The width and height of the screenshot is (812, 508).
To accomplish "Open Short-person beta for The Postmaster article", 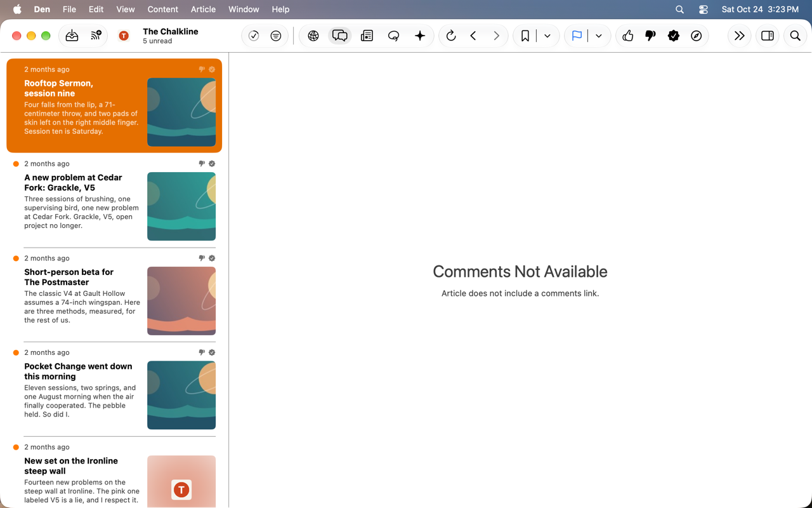I will (x=114, y=295).
